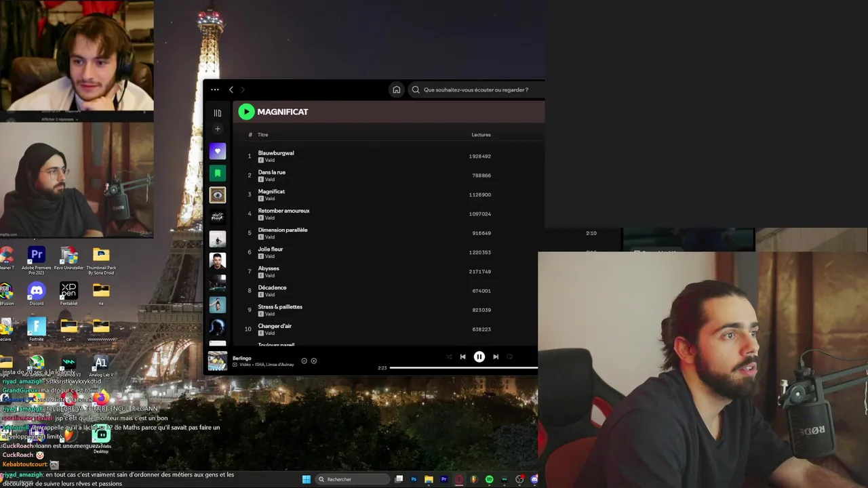Switch to Spotify on the taskbar
Viewport: 868px width, 488px height.
tap(489, 479)
